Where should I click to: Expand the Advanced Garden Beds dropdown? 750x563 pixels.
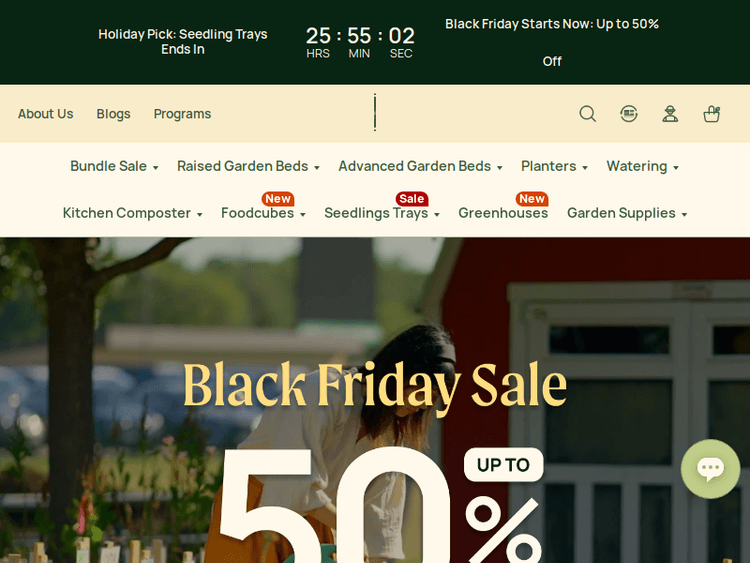coord(420,166)
